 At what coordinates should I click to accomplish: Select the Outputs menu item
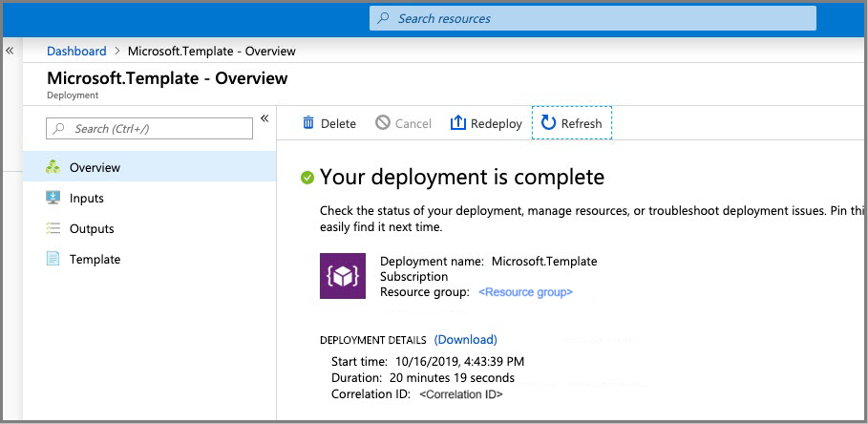(92, 228)
